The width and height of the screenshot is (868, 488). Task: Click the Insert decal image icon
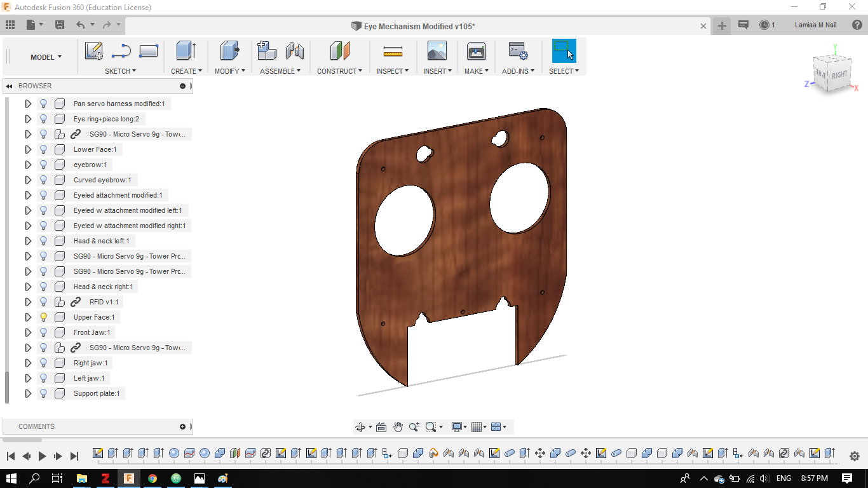pos(437,51)
